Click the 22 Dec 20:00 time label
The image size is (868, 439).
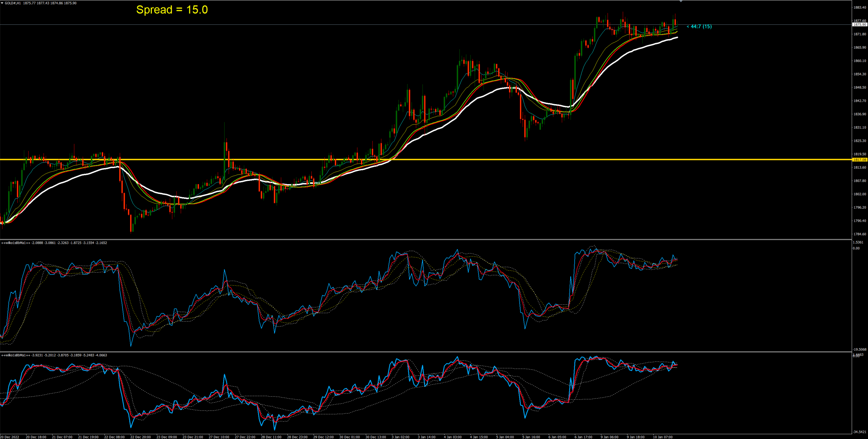coord(140,437)
